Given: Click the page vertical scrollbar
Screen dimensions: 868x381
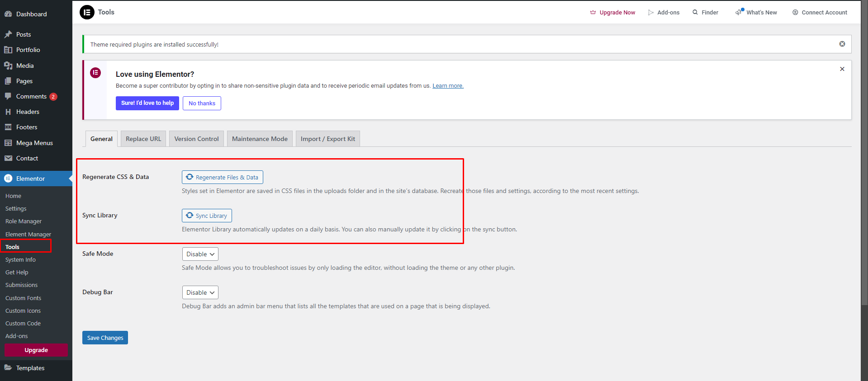Looking at the screenshot, I should click(x=864, y=154).
